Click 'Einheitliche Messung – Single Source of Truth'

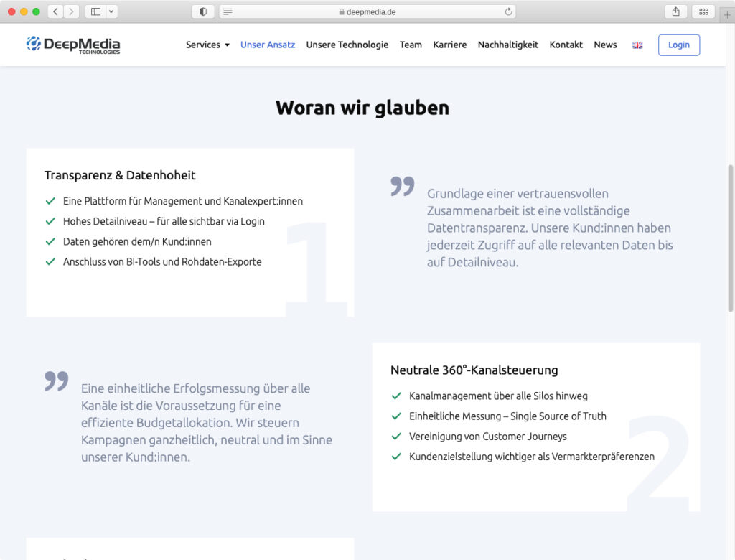point(507,416)
